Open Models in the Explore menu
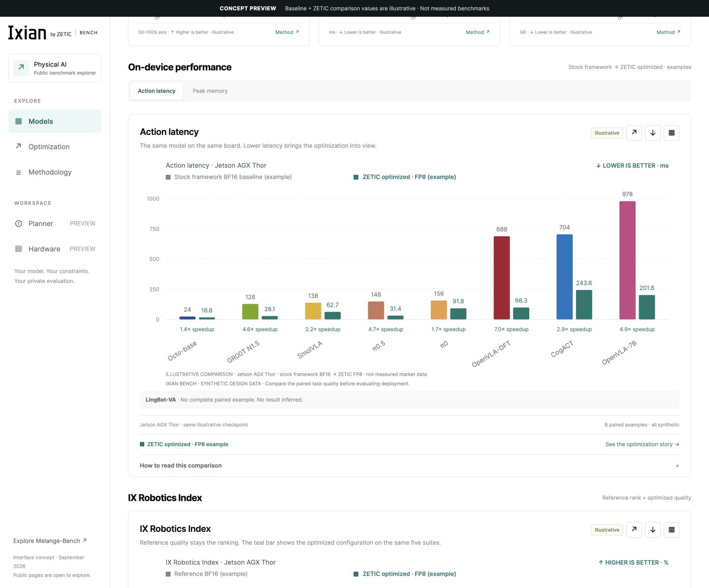This screenshot has height=588, width=709. pyautogui.click(x=55, y=121)
